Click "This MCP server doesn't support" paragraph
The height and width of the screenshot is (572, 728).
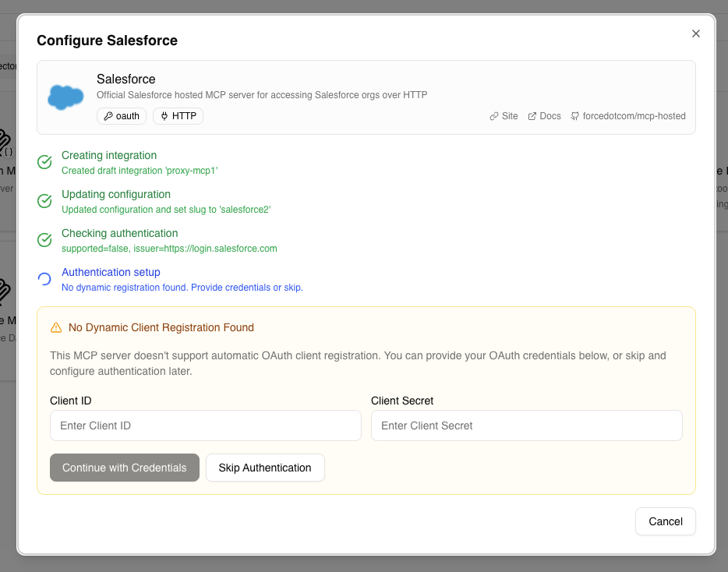tap(358, 363)
